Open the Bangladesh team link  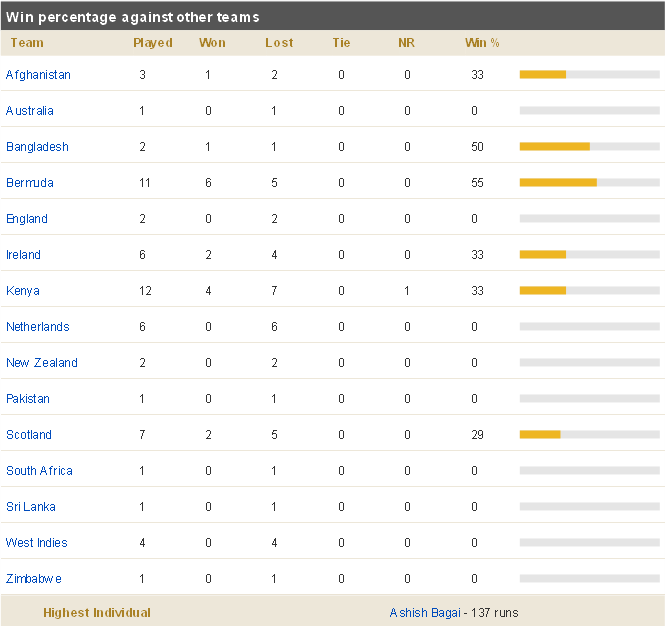click(37, 147)
